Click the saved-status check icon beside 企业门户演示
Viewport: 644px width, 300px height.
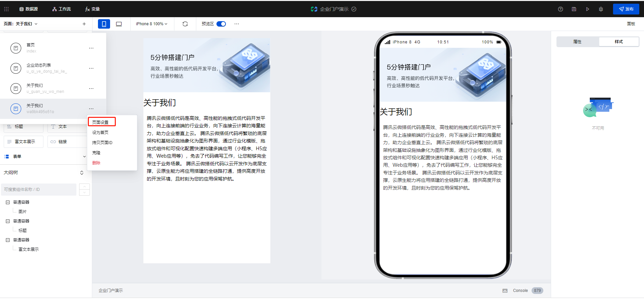point(354,9)
